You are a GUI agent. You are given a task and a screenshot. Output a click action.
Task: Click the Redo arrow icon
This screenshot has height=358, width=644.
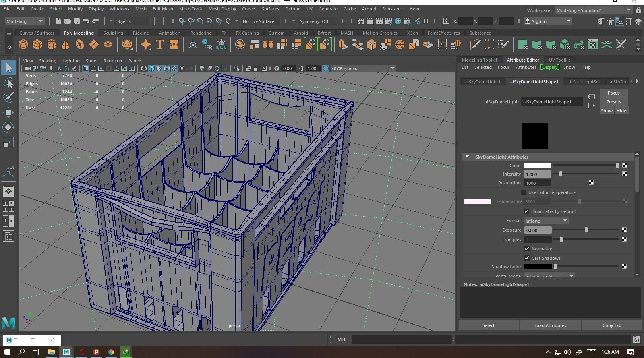pyautogui.click(x=95, y=21)
